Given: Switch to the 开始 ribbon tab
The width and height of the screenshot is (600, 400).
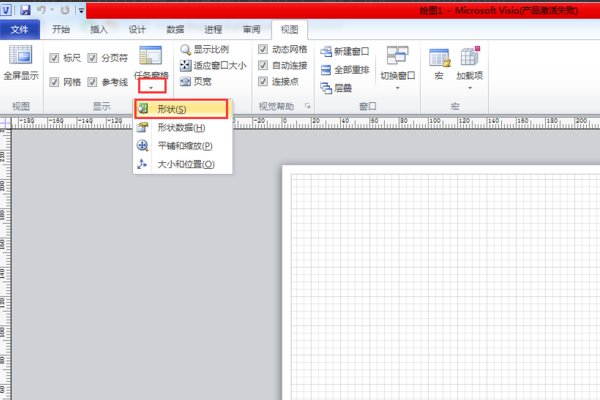Looking at the screenshot, I should point(61,29).
